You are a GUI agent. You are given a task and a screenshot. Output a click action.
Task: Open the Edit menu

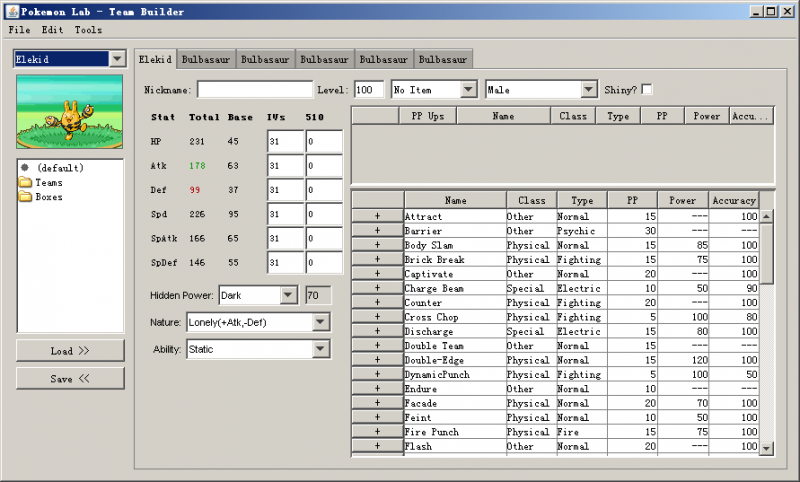(53, 30)
